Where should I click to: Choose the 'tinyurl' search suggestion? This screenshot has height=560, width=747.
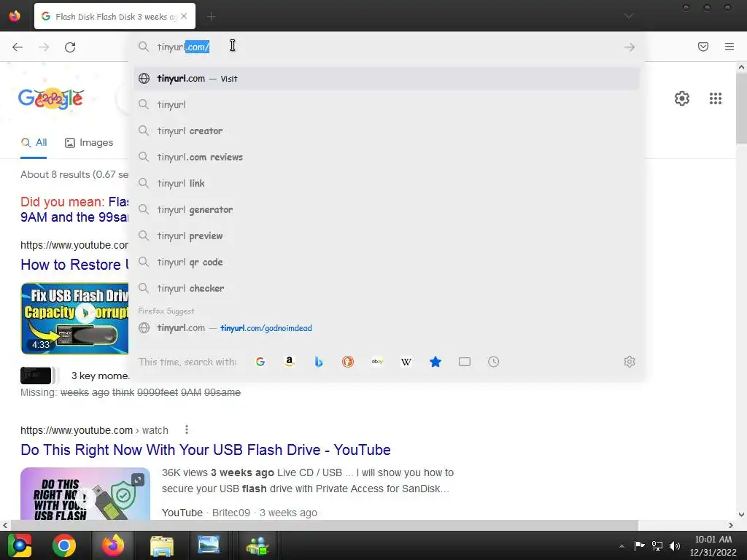tap(387, 105)
